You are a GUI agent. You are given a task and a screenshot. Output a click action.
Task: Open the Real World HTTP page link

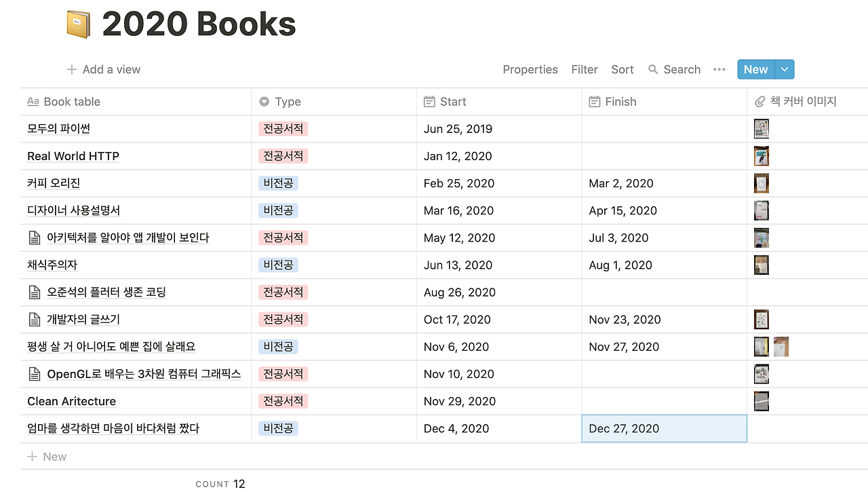[73, 156]
